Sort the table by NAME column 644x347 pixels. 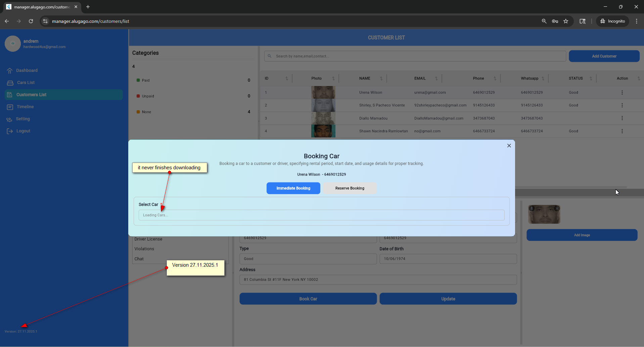[381, 78]
